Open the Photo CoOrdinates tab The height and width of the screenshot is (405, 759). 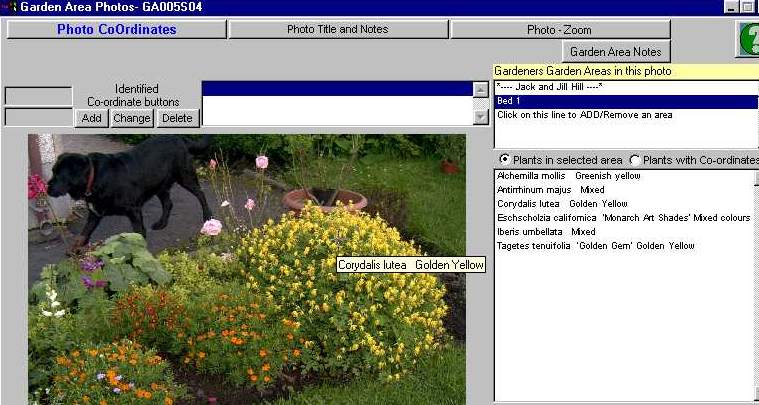(117, 29)
